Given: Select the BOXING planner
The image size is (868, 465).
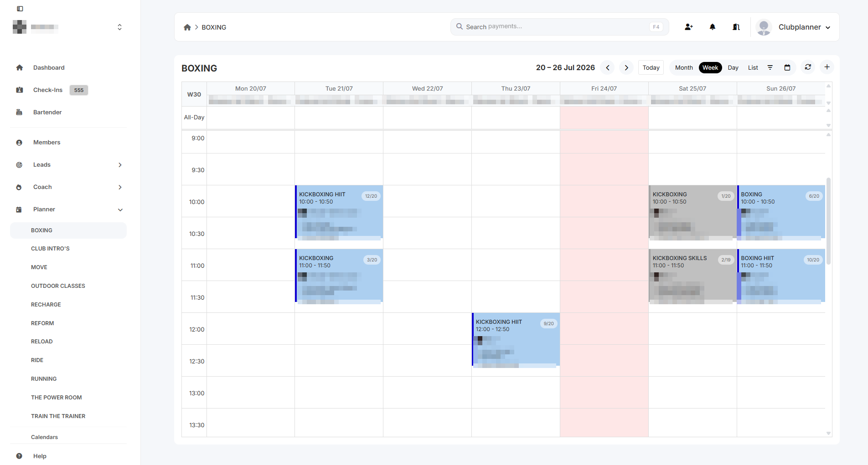Looking at the screenshot, I should 68,230.
